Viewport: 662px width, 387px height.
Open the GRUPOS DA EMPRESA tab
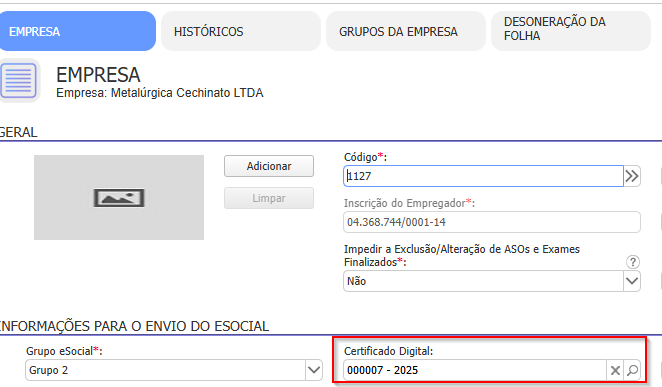[x=406, y=31]
